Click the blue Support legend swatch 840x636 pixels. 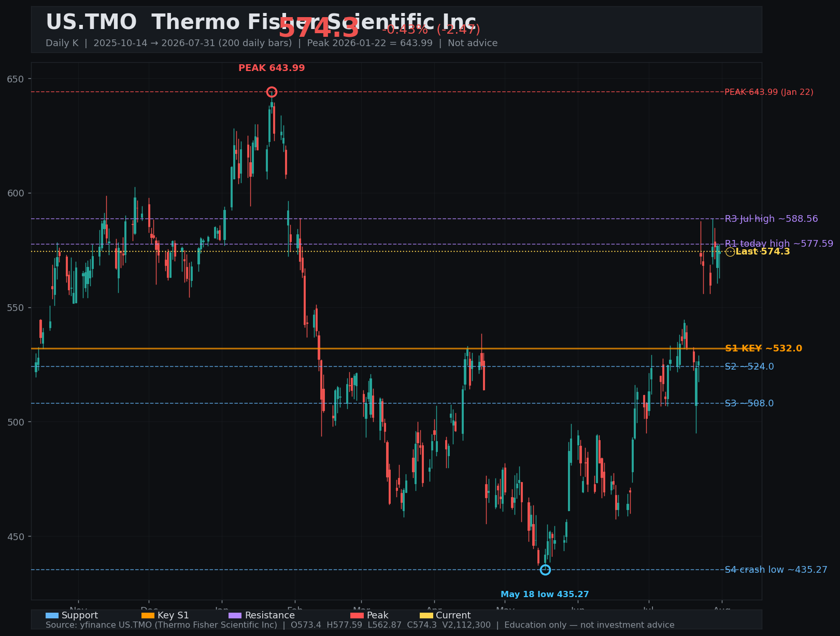point(52,615)
